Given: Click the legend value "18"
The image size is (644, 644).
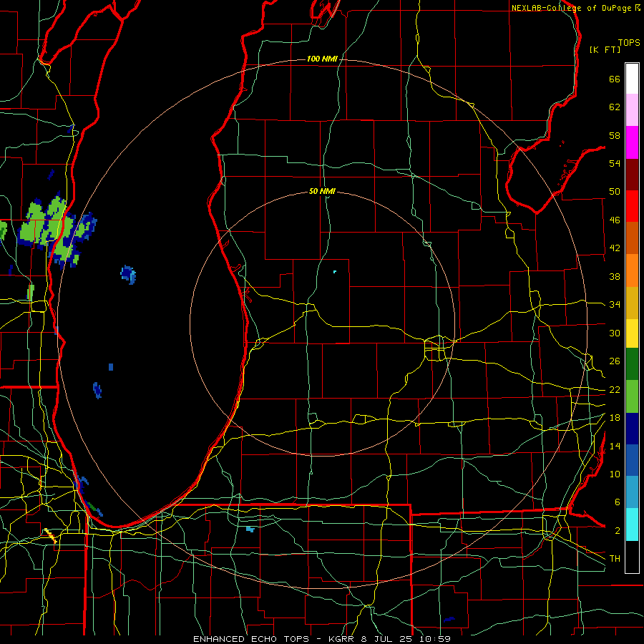Looking at the screenshot, I should [615, 418].
